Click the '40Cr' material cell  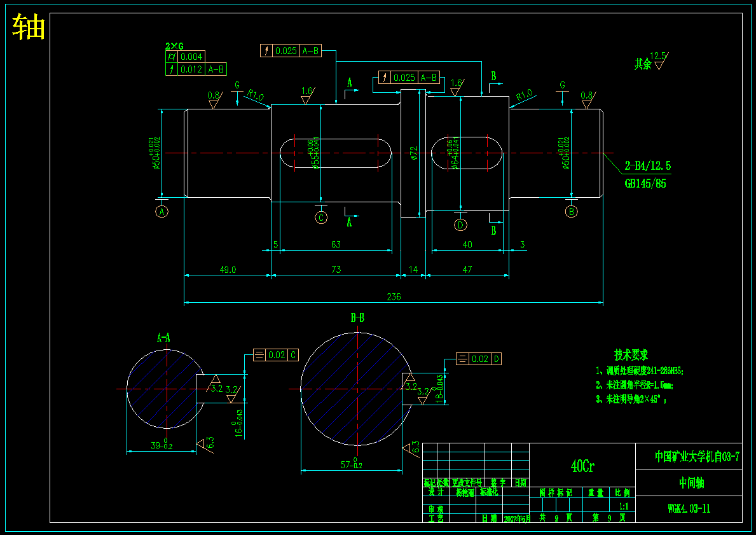click(x=582, y=466)
